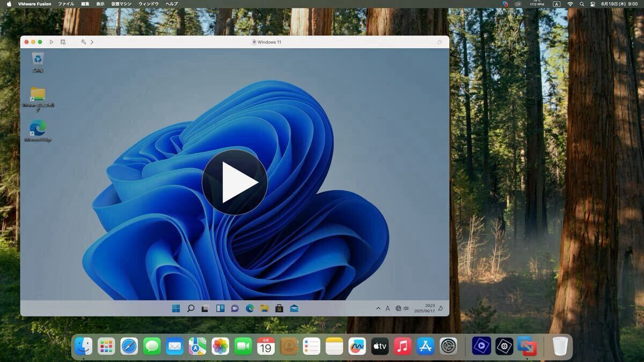Open Messages from the Dock
Image resolution: width=644 pixels, height=362 pixels.
[152, 346]
